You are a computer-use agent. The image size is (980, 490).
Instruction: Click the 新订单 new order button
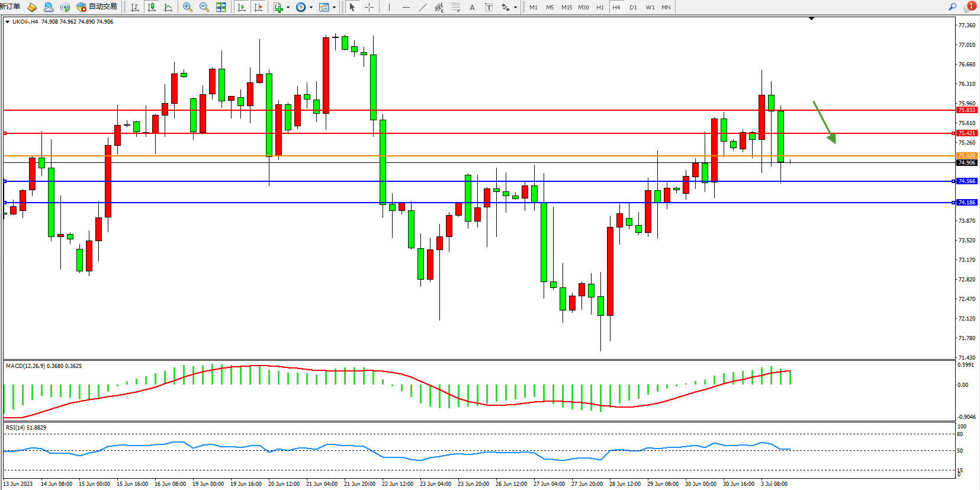pos(10,7)
